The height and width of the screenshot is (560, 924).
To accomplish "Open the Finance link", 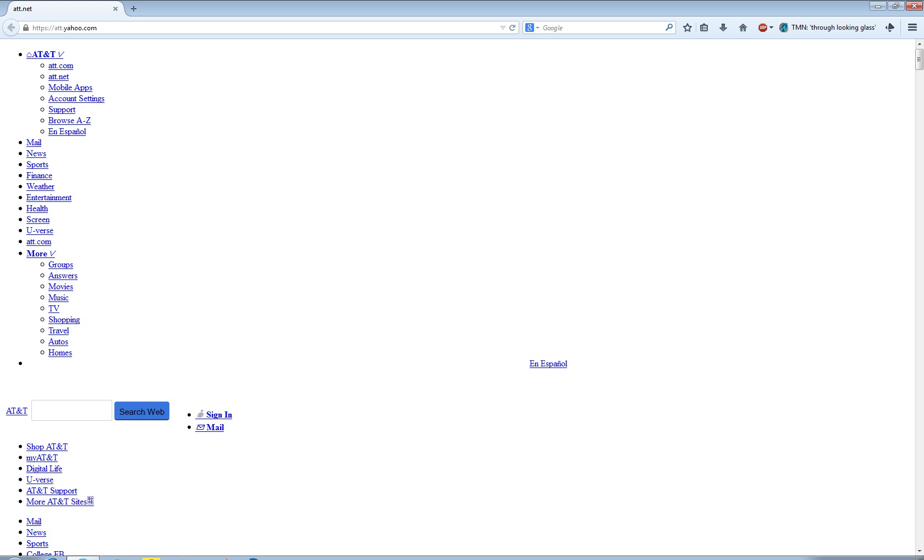I will [x=39, y=175].
